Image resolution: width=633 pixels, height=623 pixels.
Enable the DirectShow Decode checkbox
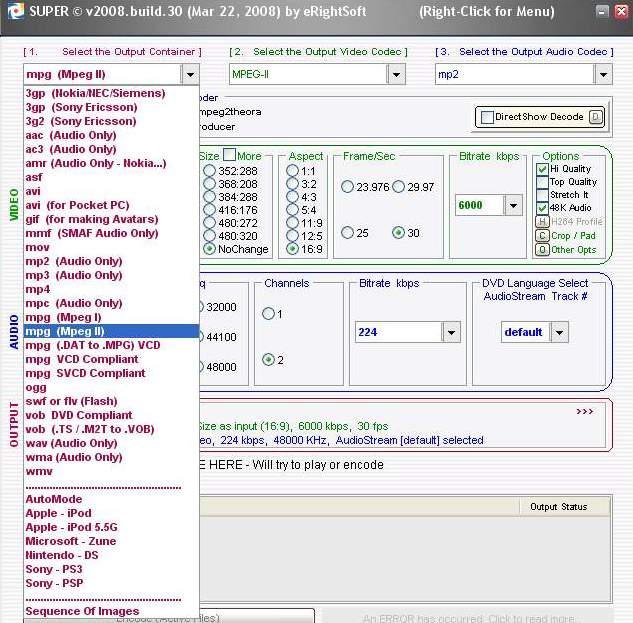487,117
